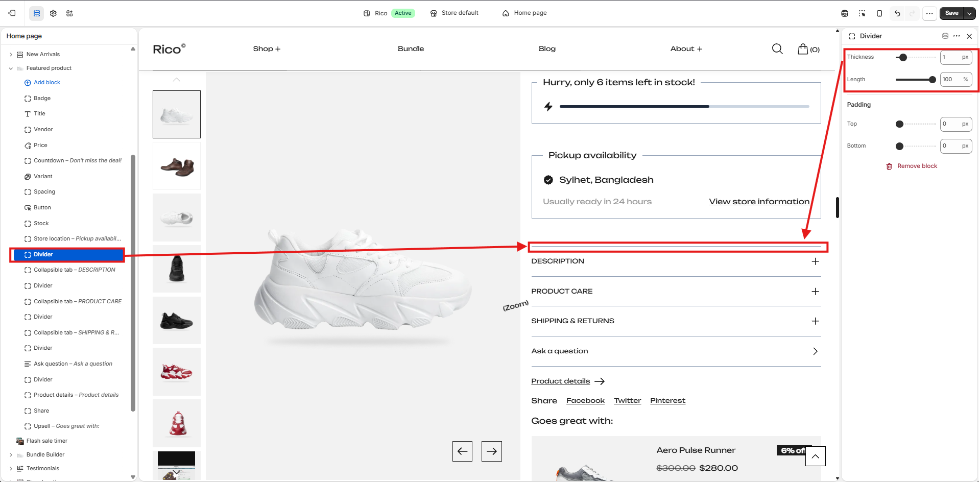Click the search magnifier in store header
The width and height of the screenshot is (980, 482).
pos(777,49)
